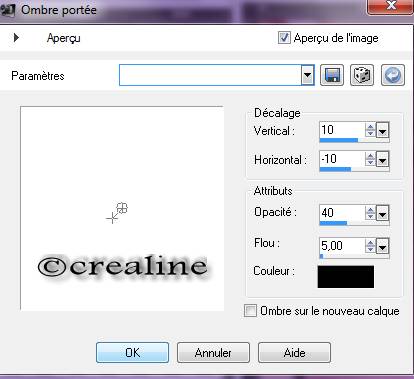The image size is (414, 379).
Task: Decrease Horizontal offset with down spinner arrow
Action: point(370,162)
